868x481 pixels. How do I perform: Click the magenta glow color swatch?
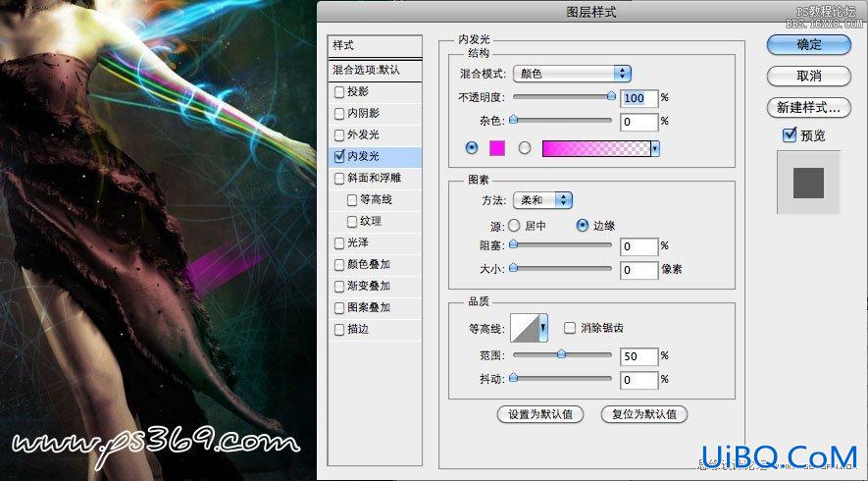pyautogui.click(x=497, y=148)
